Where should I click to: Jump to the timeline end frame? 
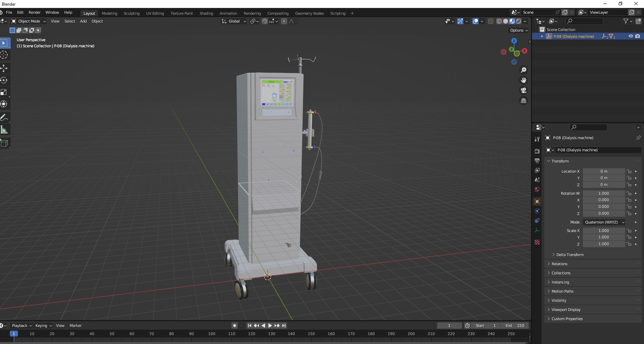284,326
